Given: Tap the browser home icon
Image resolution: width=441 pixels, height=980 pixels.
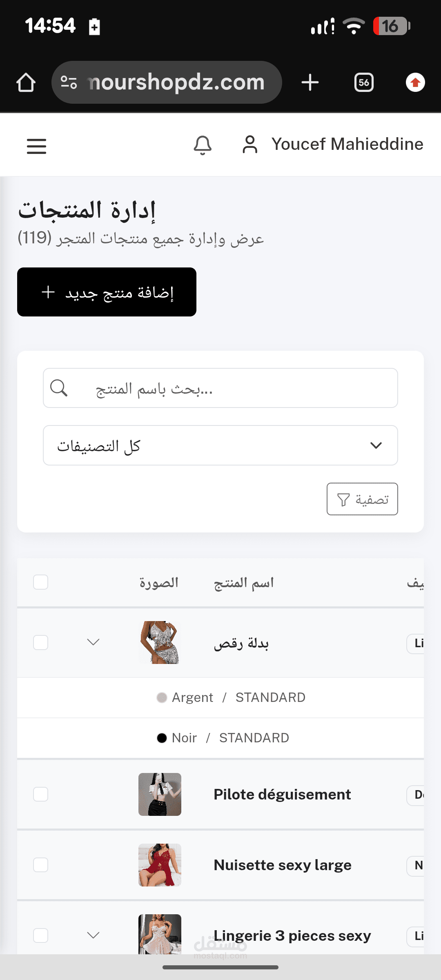Looking at the screenshot, I should (x=26, y=82).
